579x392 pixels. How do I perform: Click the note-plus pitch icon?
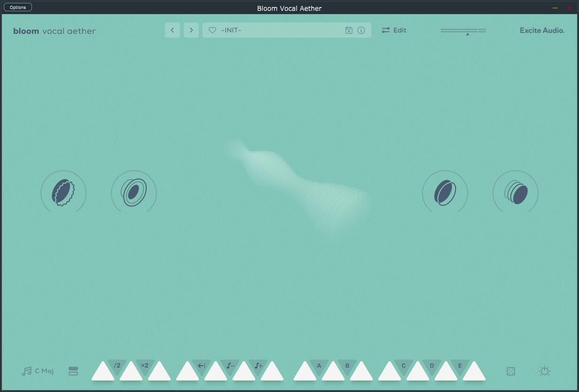coord(258,364)
